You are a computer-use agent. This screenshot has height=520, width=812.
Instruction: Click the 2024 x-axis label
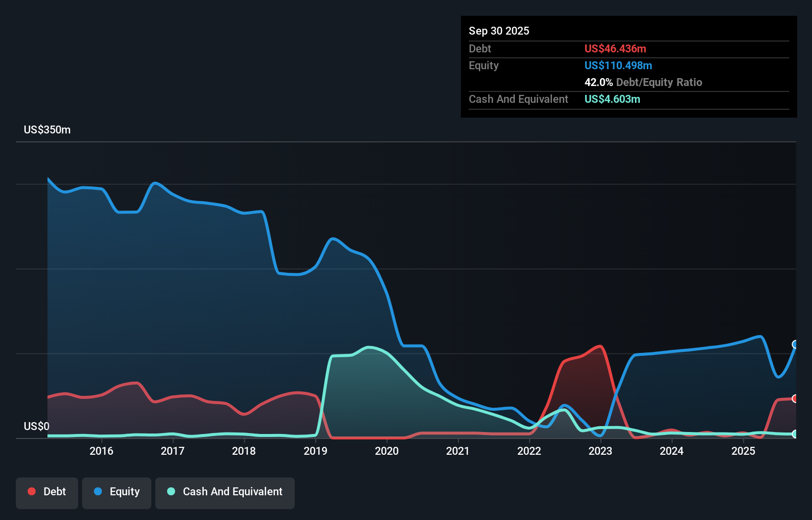tap(672, 451)
